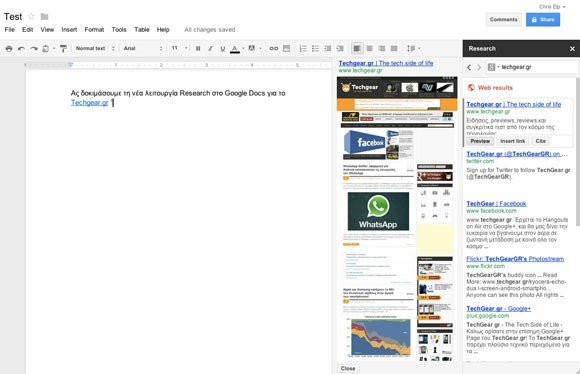Toggle Bold formatting
This screenshot has width=580, height=374.
click(198, 48)
